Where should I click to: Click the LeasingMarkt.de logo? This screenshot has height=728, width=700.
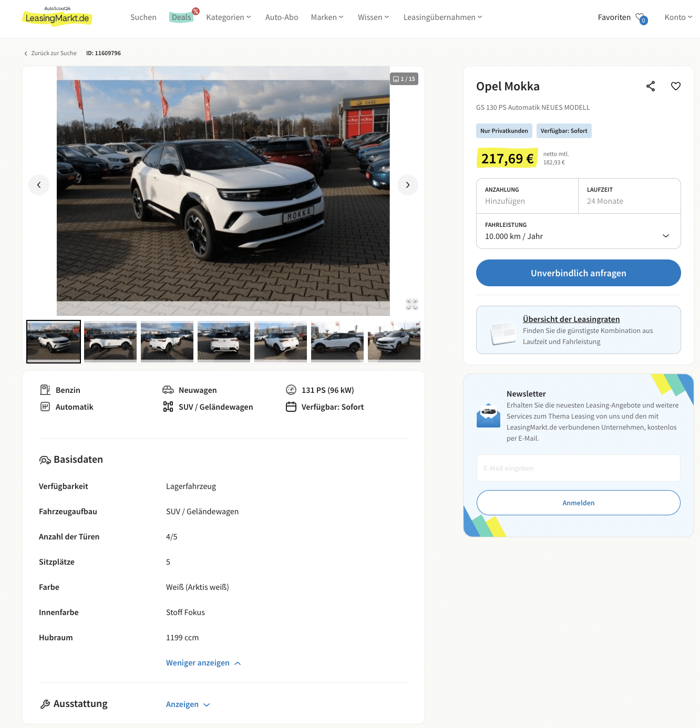(57, 17)
